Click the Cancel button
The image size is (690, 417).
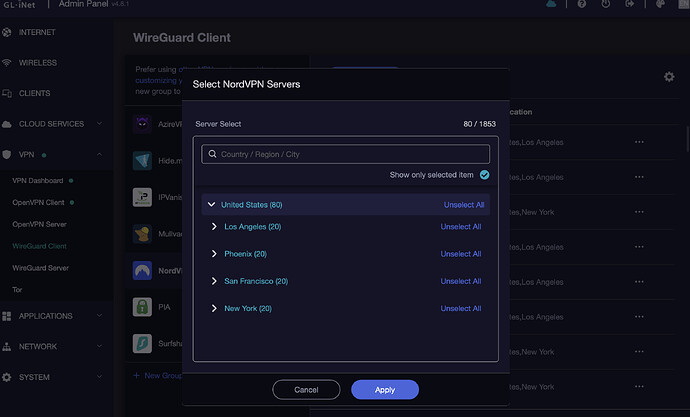[306, 389]
